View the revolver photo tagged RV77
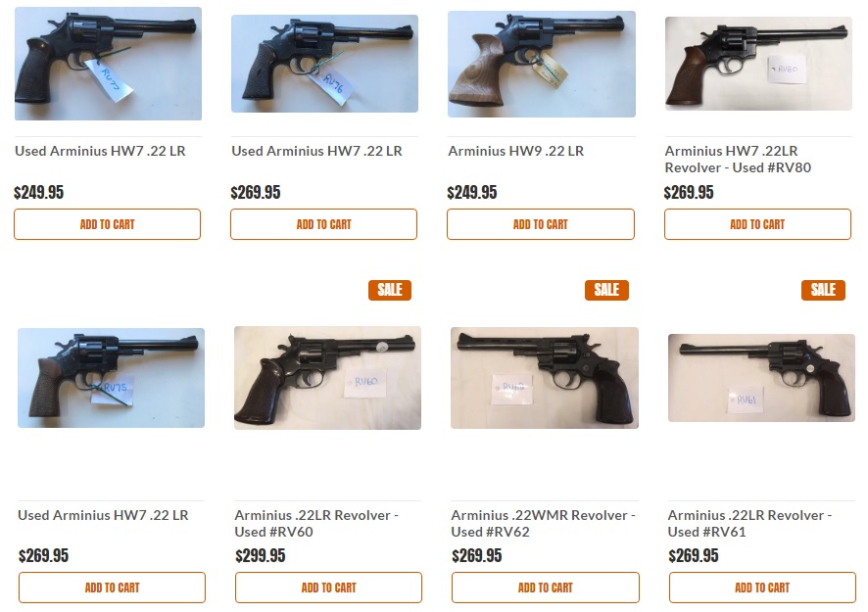 click(x=108, y=65)
